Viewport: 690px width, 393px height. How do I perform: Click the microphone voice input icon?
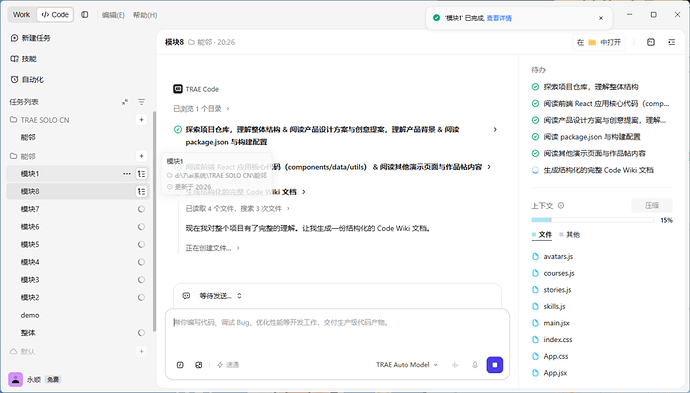(x=475, y=365)
